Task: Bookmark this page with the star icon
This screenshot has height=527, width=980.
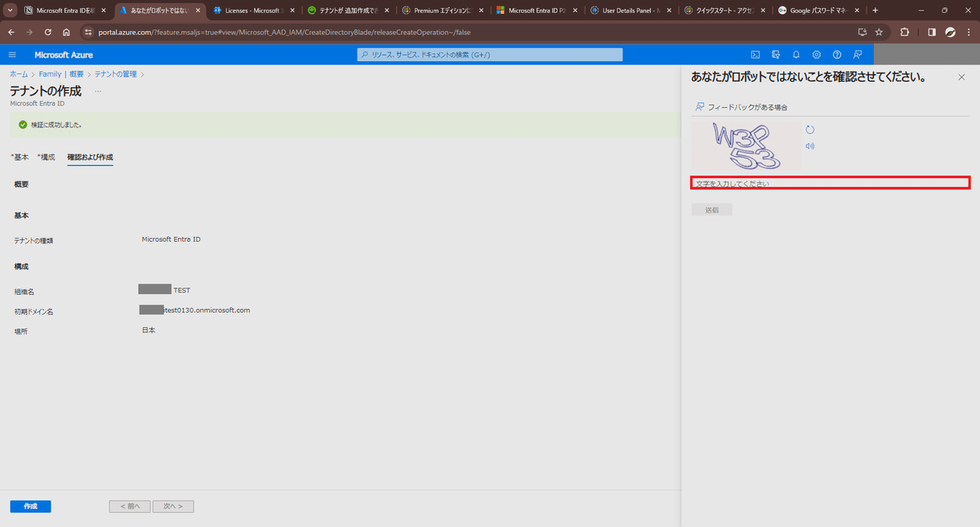Action: pos(879,32)
